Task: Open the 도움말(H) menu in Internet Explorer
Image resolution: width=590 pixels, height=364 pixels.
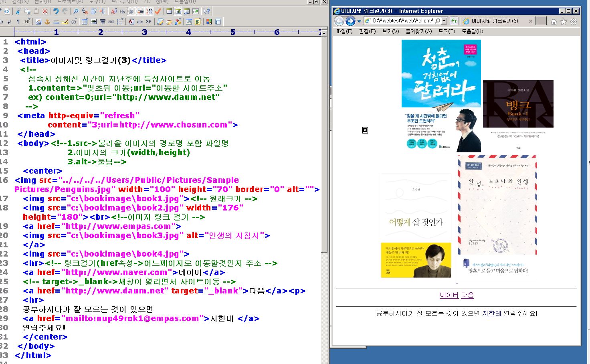Action: pos(472,31)
